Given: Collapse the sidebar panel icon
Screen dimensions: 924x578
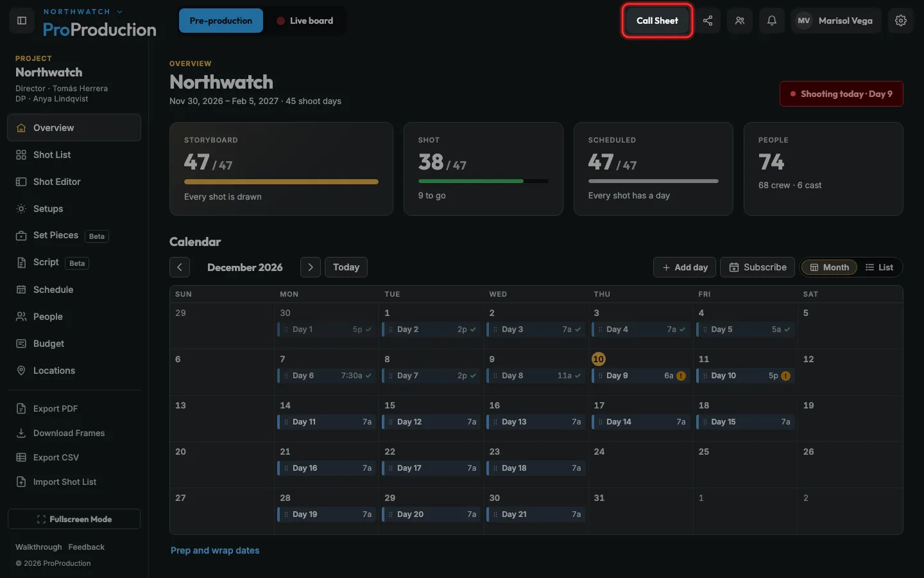Looking at the screenshot, I should pyautogui.click(x=21, y=21).
